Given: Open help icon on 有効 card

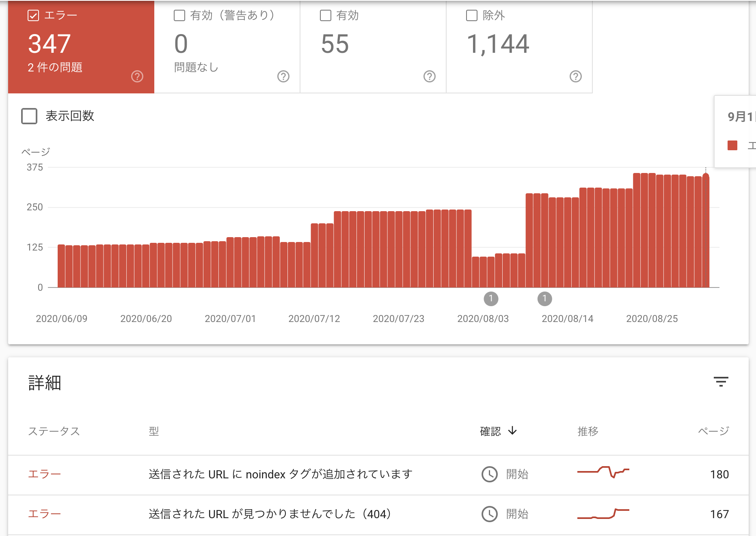Looking at the screenshot, I should pyautogui.click(x=430, y=76).
